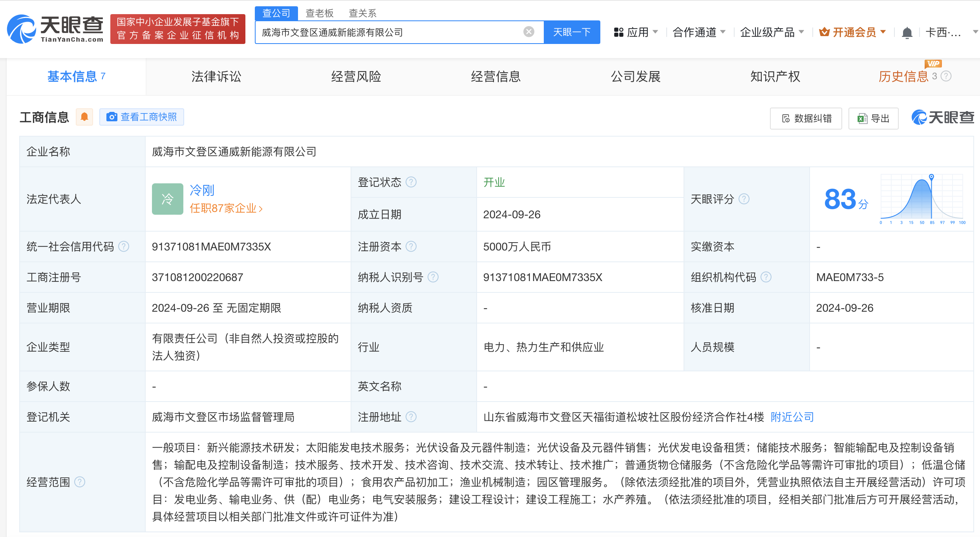Image resolution: width=980 pixels, height=537 pixels.
Task: Click the question mark next to 统一社会信用代码
Action: click(x=124, y=247)
